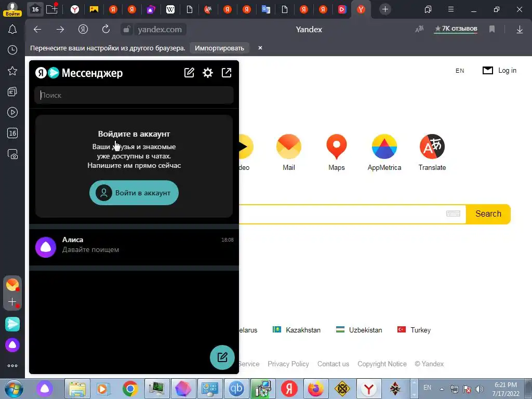
Task: Click the Translate service icon
Action: click(432, 146)
